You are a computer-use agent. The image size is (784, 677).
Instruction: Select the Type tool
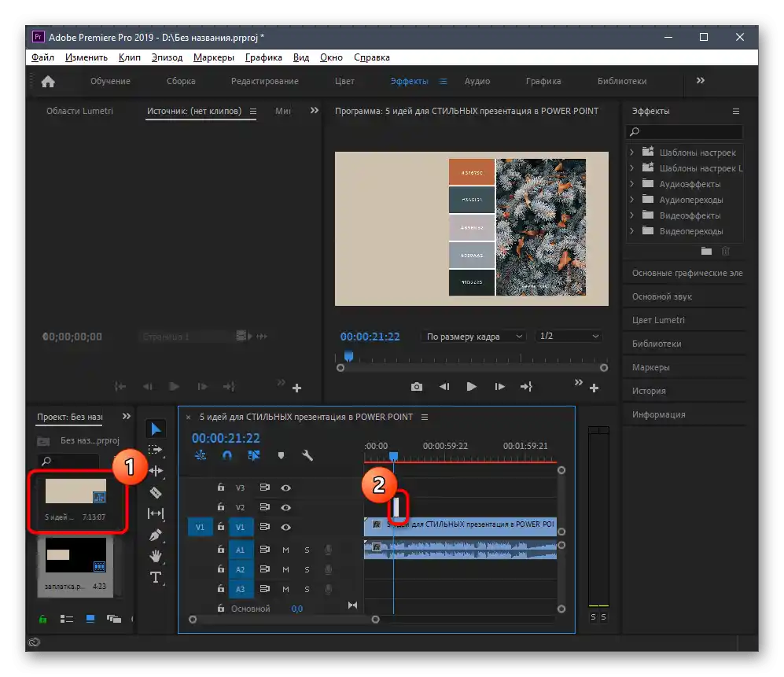coord(156,577)
